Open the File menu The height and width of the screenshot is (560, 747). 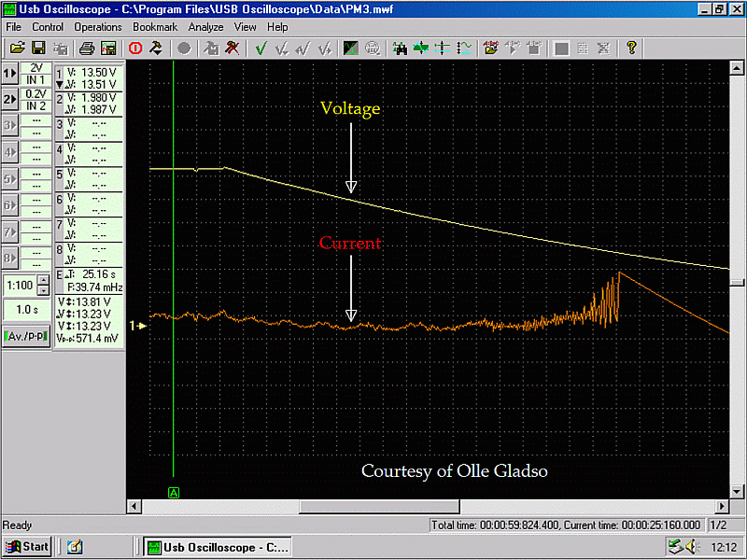(13, 27)
